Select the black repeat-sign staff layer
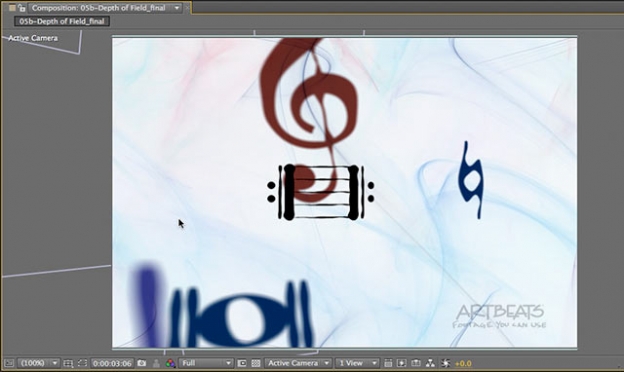 pyautogui.click(x=321, y=192)
